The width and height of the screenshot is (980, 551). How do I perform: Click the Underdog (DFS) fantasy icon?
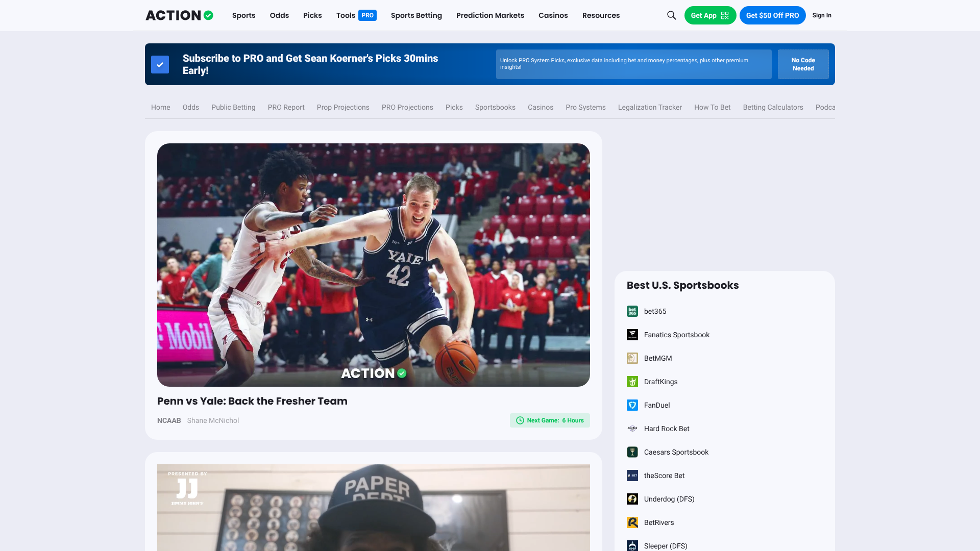pyautogui.click(x=632, y=499)
